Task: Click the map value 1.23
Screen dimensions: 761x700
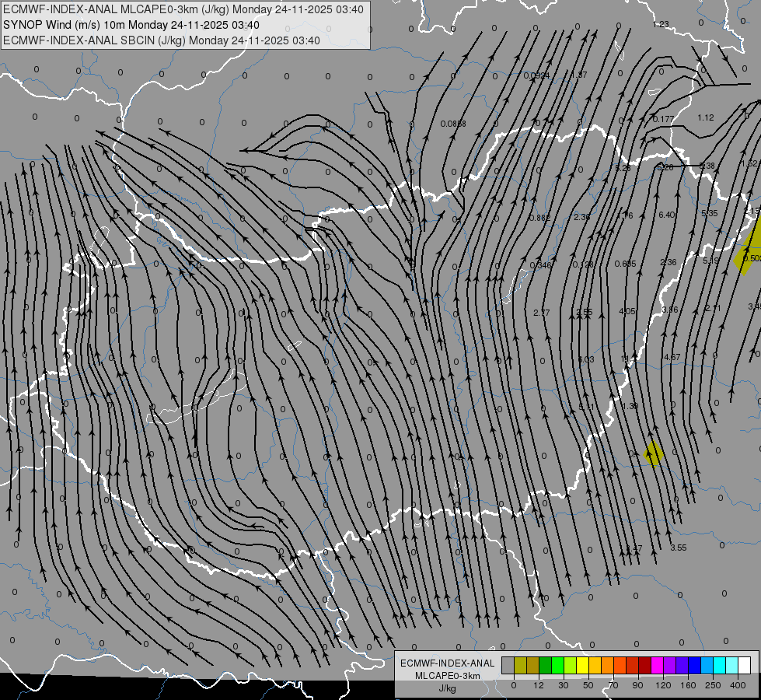Action: [661, 24]
